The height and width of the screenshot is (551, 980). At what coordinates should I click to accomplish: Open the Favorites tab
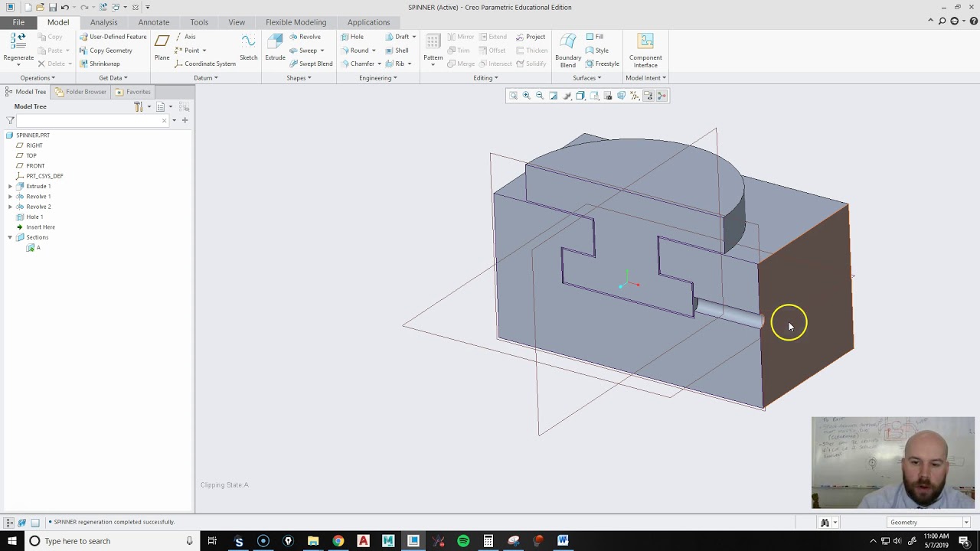click(x=133, y=92)
